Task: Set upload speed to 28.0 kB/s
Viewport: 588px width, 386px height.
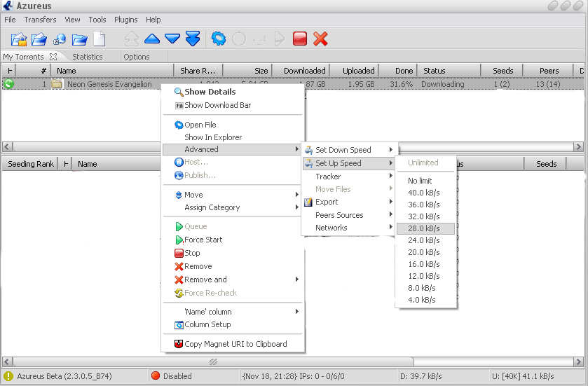Action: pos(425,228)
